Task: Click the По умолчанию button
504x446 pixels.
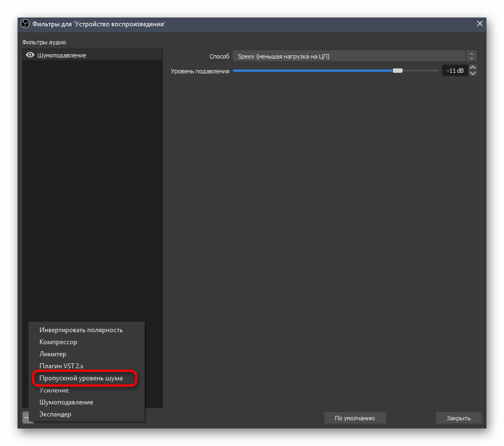Action: [x=355, y=418]
